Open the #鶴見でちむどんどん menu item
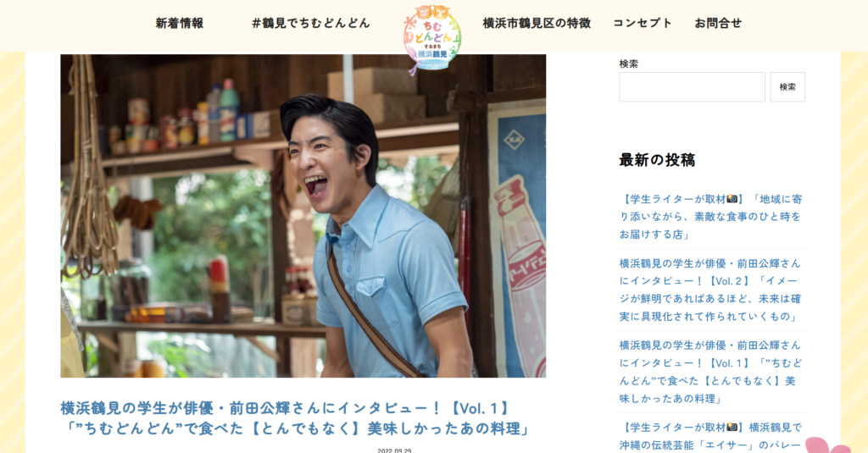This screenshot has height=453, width=868. click(x=310, y=23)
